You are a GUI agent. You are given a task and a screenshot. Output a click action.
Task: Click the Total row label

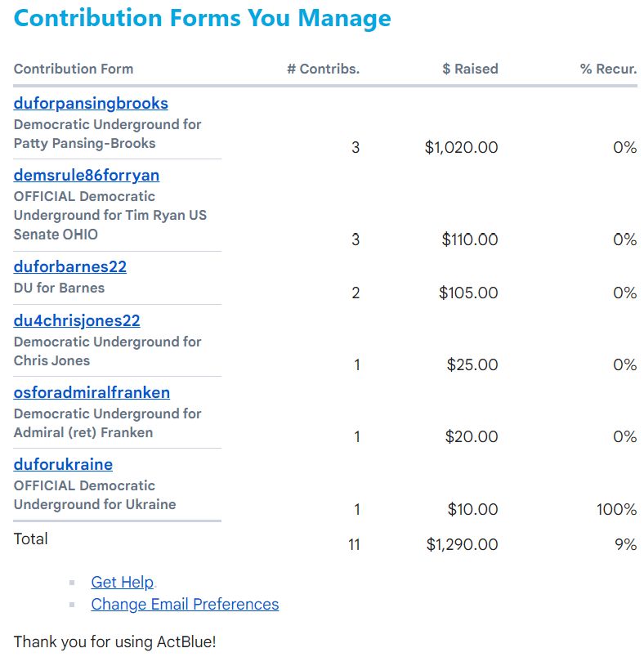30,539
